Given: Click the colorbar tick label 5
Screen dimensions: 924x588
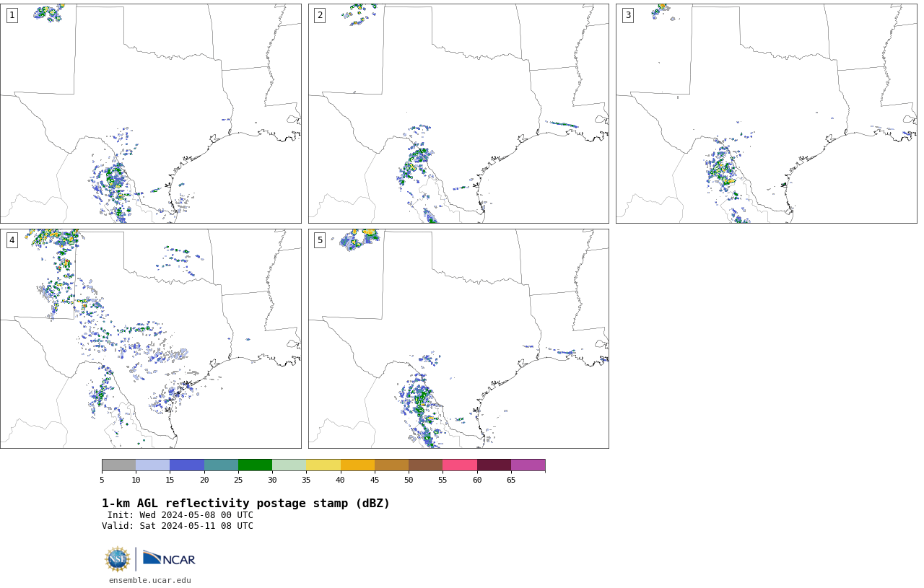Looking at the screenshot, I should 102,480.
